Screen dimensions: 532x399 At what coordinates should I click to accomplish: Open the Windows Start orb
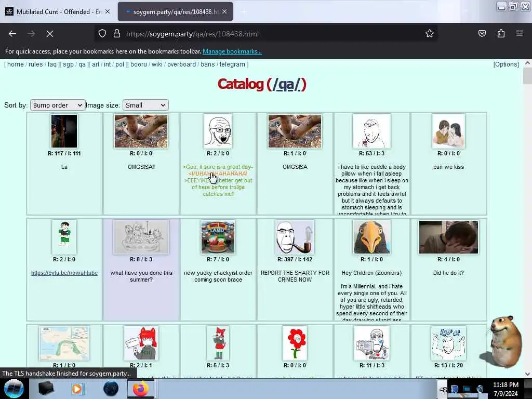pyautogui.click(x=14, y=389)
